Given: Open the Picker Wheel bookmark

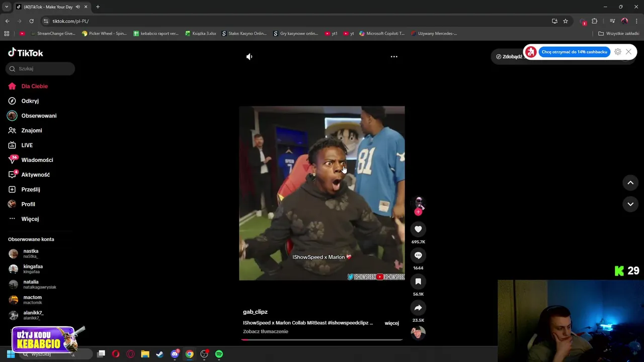Looking at the screenshot, I should pyautogui.click(x=104, y=34).
